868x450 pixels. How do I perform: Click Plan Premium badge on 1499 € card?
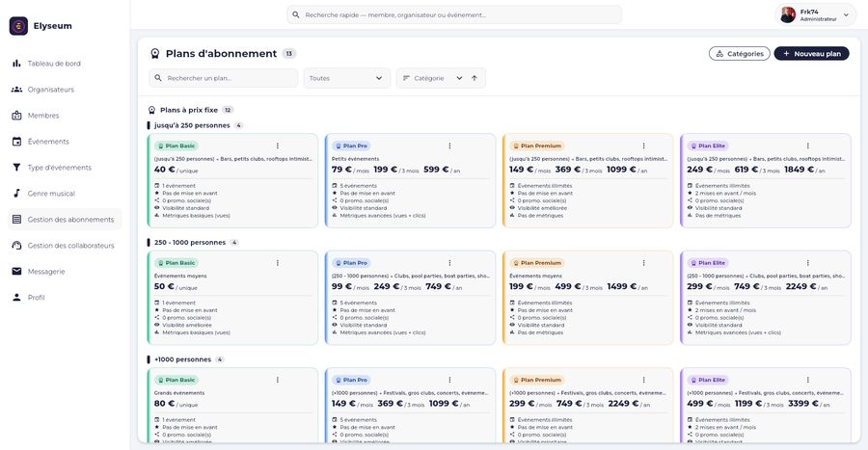click(x=537, y=263)
